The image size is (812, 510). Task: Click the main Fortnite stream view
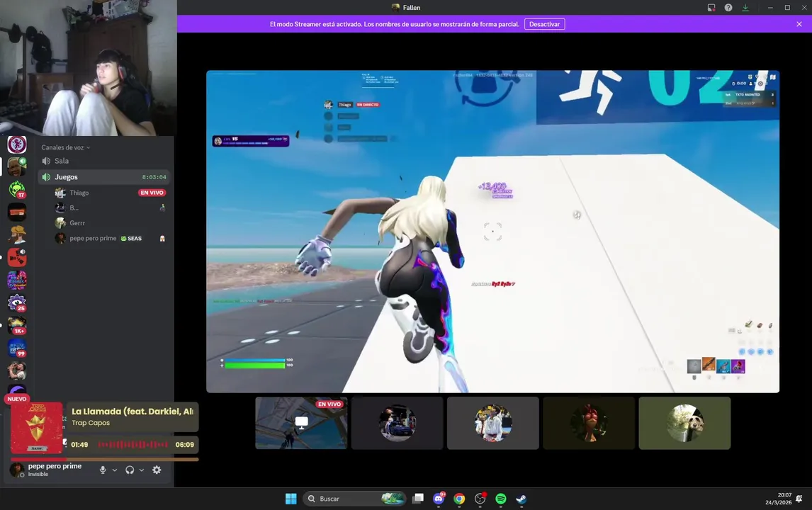click(492, 232)
